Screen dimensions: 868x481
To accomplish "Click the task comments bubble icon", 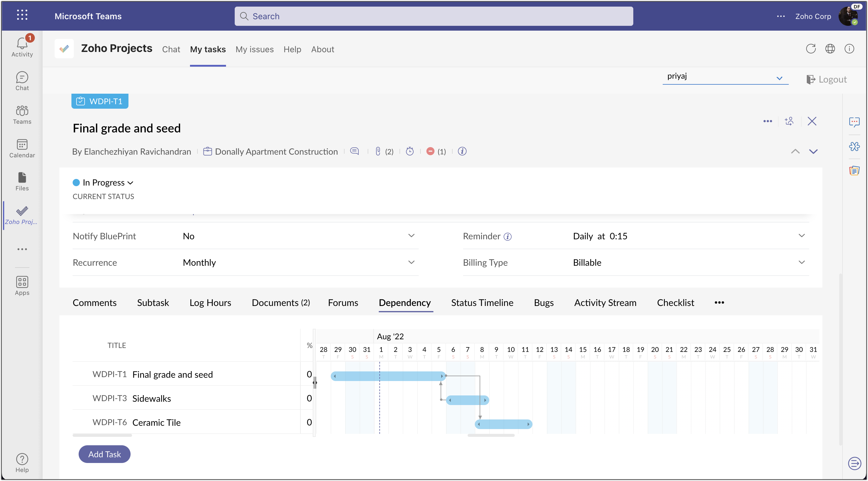I will [354, 151].
